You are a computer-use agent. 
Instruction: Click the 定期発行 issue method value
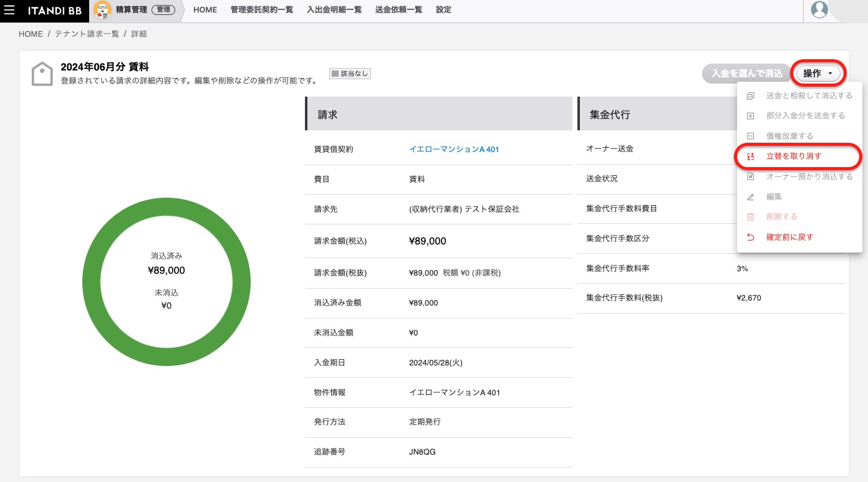(425, 422)
